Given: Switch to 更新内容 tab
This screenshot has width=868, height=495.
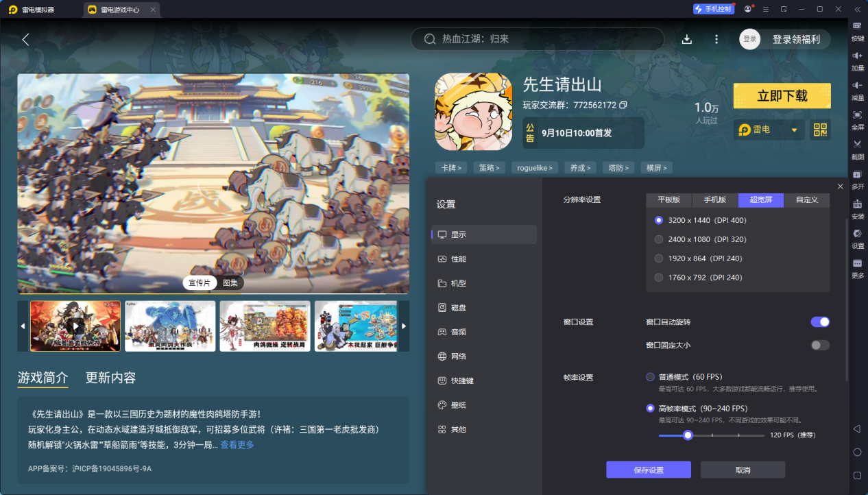Looking at the screenshot, I should [x=110, y=378].
